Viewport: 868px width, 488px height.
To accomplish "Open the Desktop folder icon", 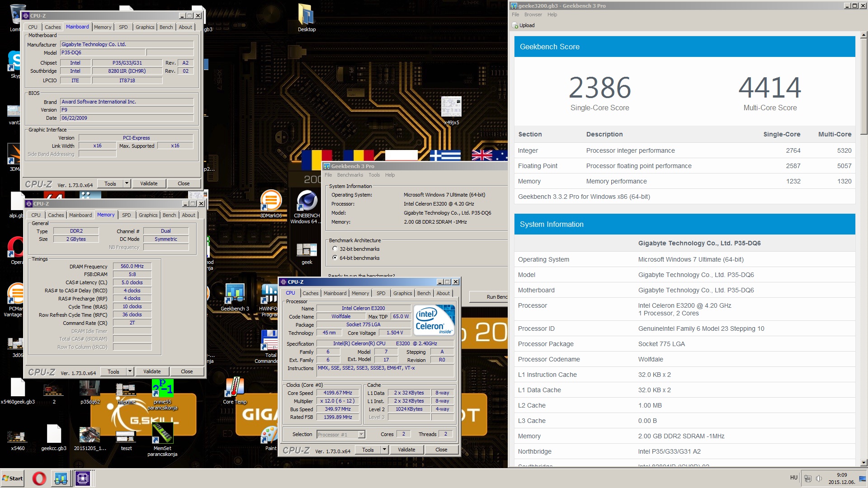I will (307, 18).
